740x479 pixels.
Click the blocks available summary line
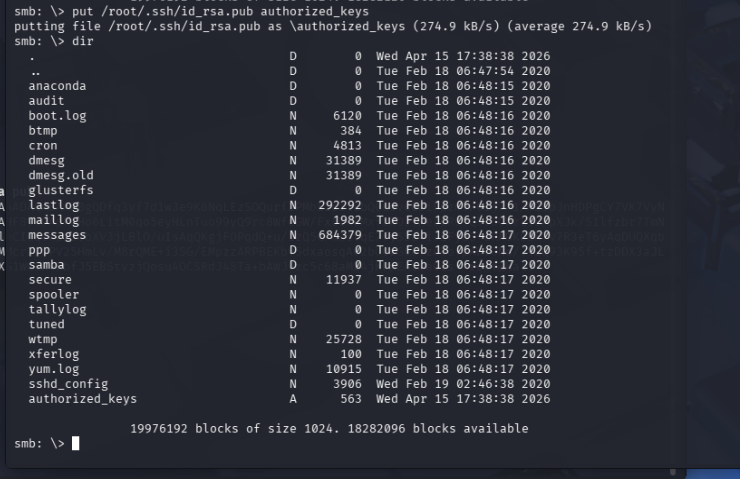point(329,428)
